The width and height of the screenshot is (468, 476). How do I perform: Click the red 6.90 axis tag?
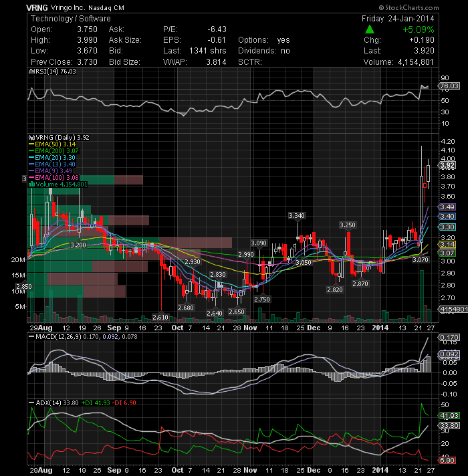(447, 461)
